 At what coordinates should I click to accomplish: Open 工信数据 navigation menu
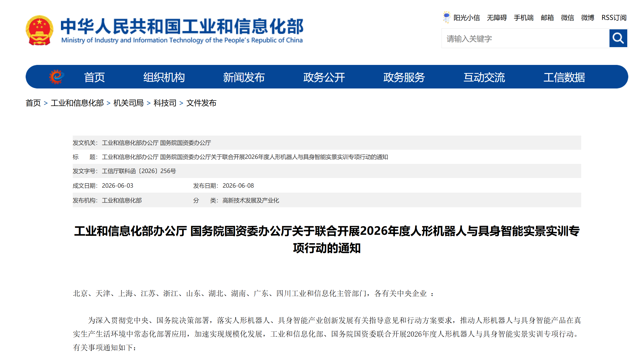tap(564, 77)
